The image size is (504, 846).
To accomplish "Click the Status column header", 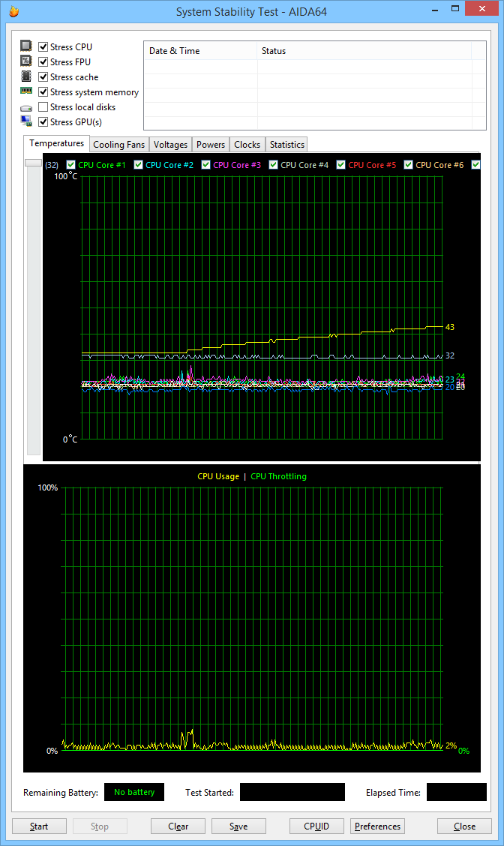I will tap(364, 51).
